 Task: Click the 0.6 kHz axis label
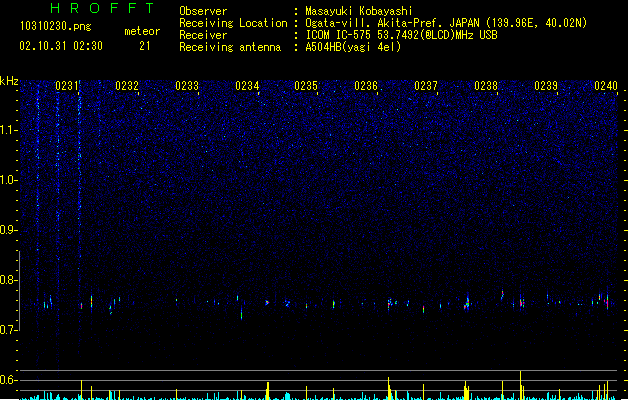(x=9, y=380)
